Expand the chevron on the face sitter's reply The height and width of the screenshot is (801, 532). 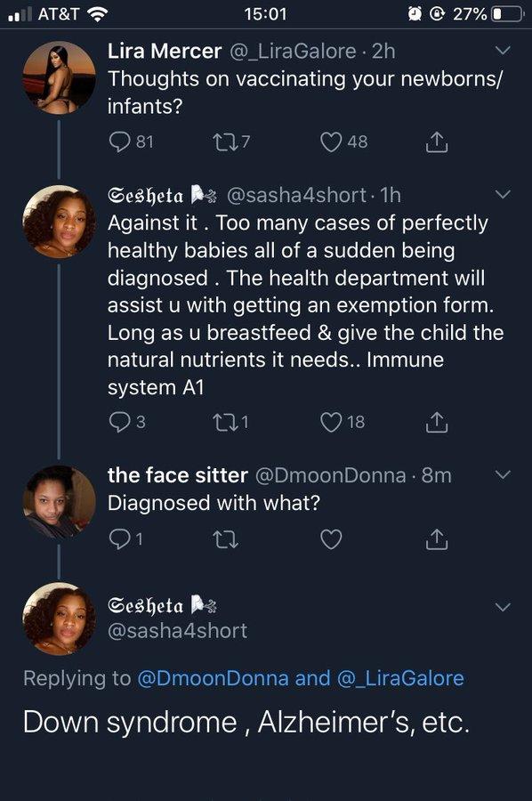tap(502, 475)
